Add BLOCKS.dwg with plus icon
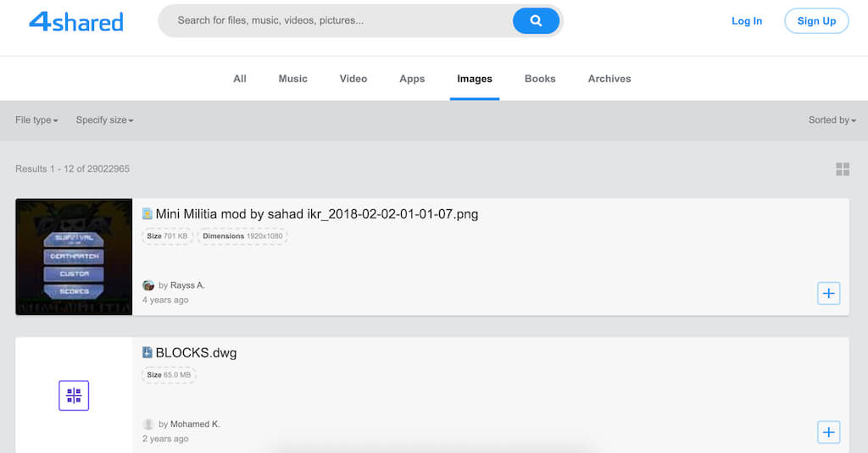 [x=828, y=432]
